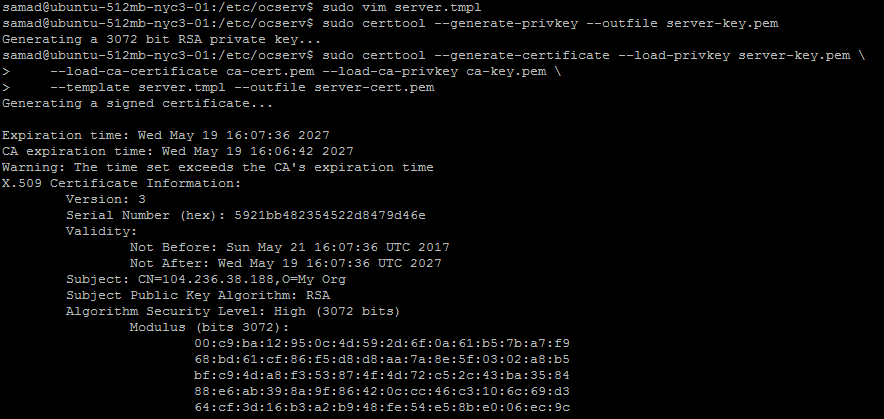Click 'Generating a signed certificate...' line
The height and width of the screenshot is (419, 884).
pyautogui.click(x=138, y=104)
